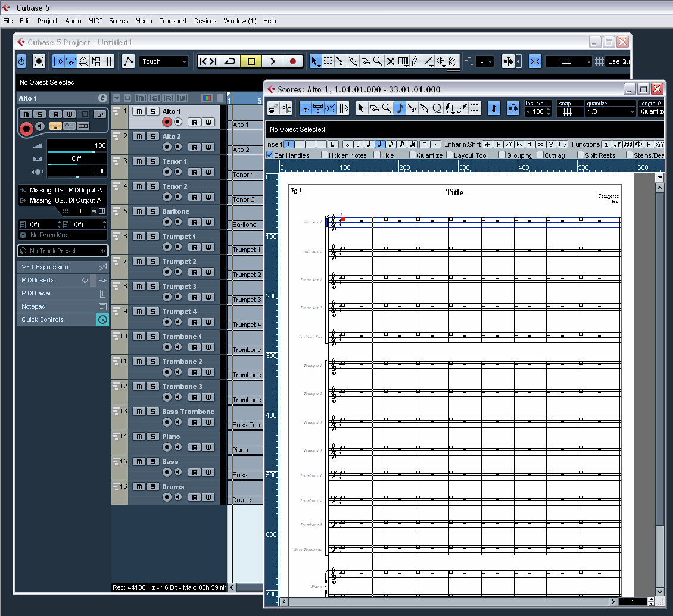Image resolution: width=673 pixels, height=616 pixels.
Task: Click the Text T insert button
Action: (425, 144)
